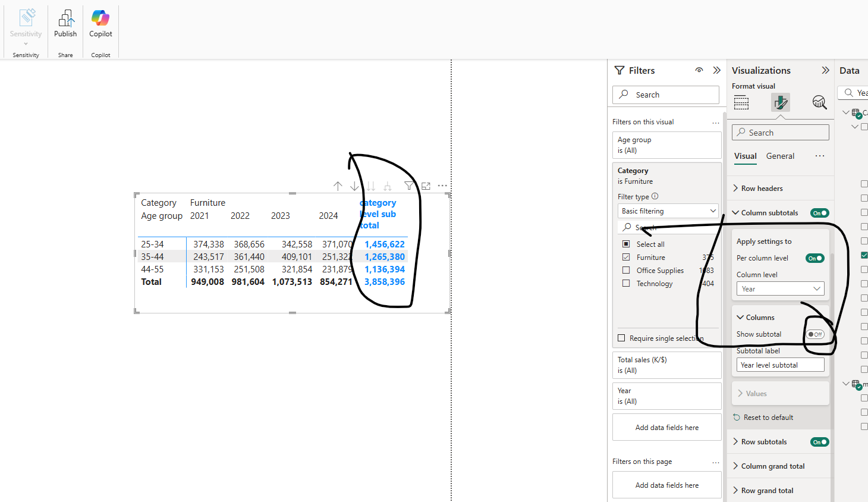Click Add data fields here under page filters
This screenshot has width=868, height=502.
coord(667,485)
